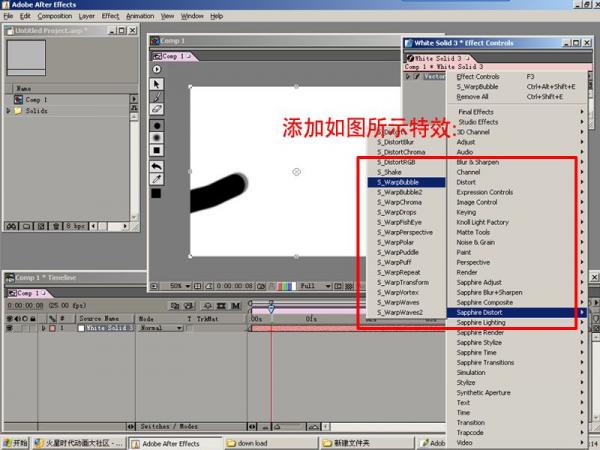Switch to Adobe After Effects taskbar button
Viewport: 600px width, 450px height.
(x=174, y=443)
